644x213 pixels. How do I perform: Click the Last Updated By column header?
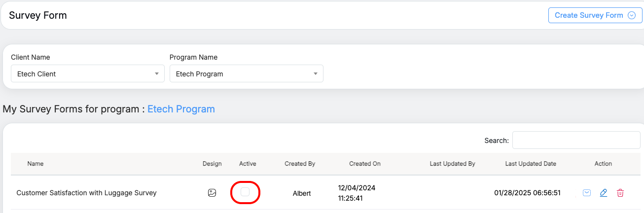tap(452, 164)
